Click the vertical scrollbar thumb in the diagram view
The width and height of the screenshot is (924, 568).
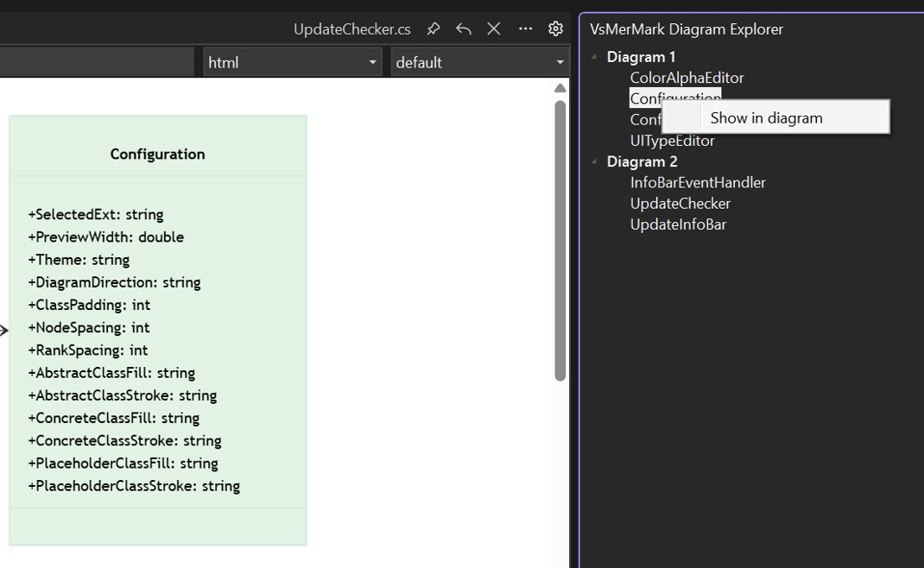(x=560, y=240)
